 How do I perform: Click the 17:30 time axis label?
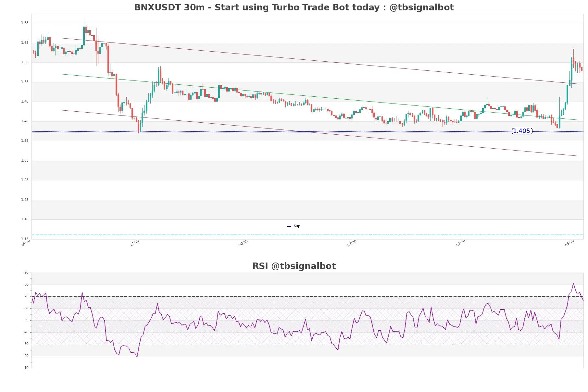134,243
